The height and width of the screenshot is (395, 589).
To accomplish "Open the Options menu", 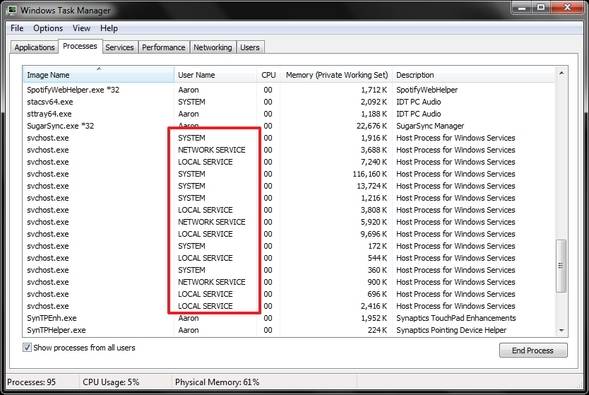I will point(48,28).
